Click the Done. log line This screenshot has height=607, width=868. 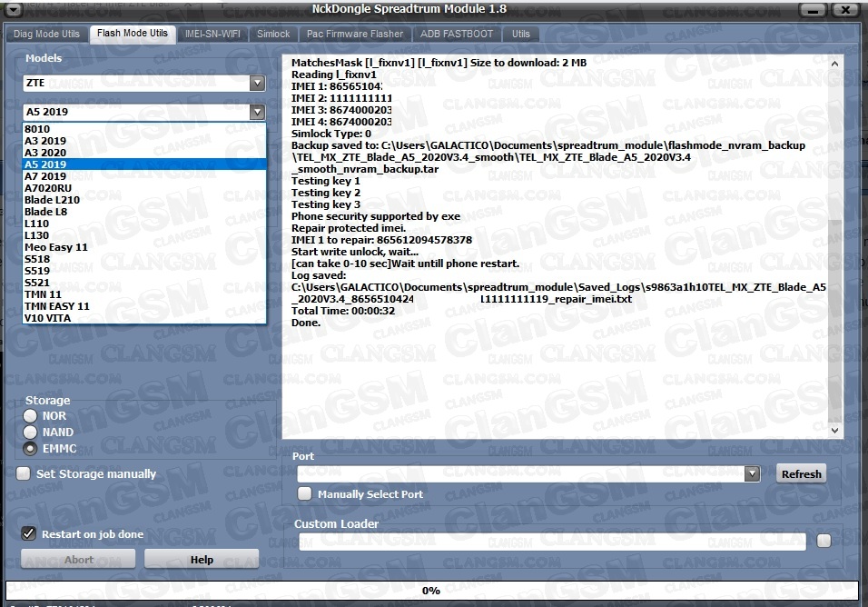(x=306, y=323)
